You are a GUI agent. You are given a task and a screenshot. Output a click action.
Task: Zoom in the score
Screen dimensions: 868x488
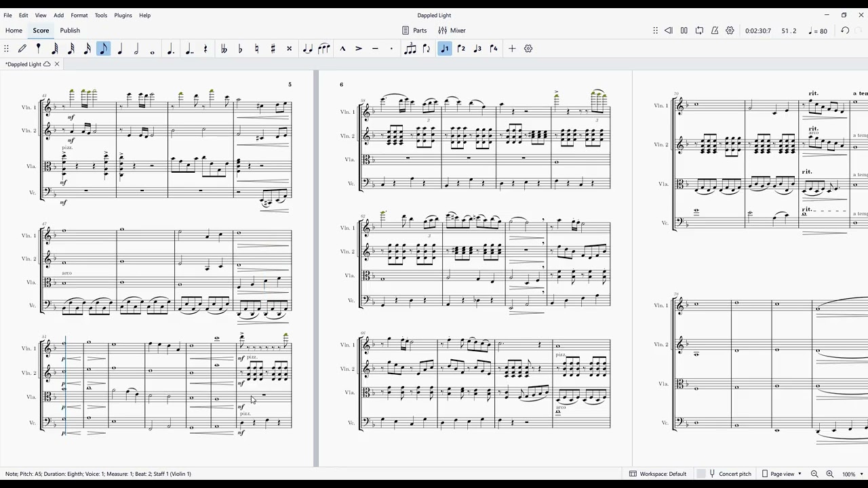pos(829,474)
